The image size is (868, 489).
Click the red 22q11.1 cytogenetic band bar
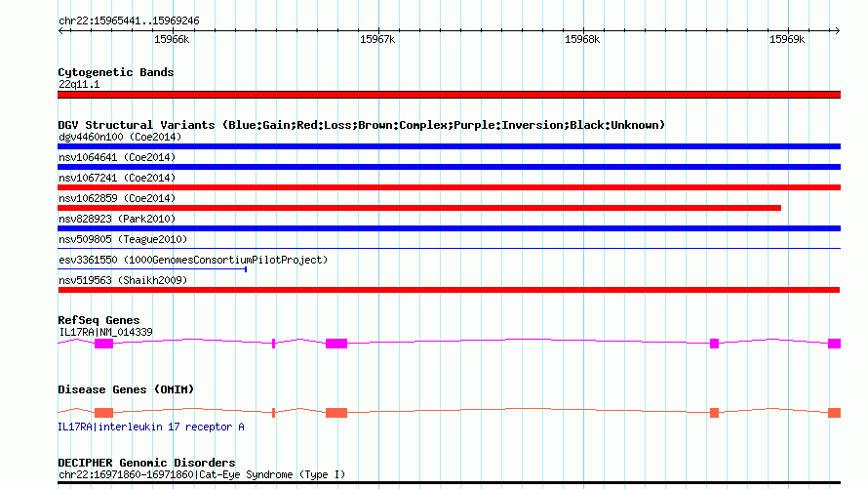pyautogui.click(x=449, y=95)
